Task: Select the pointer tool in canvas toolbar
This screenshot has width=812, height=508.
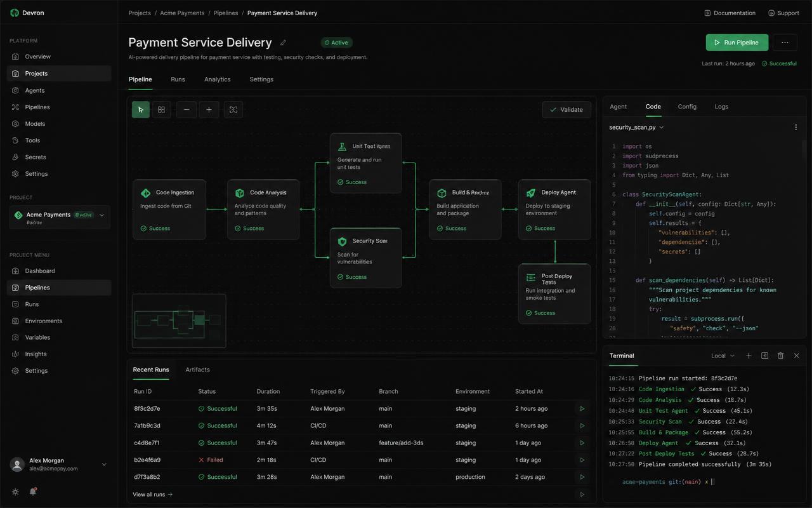Action: click(x=141, y=110)
